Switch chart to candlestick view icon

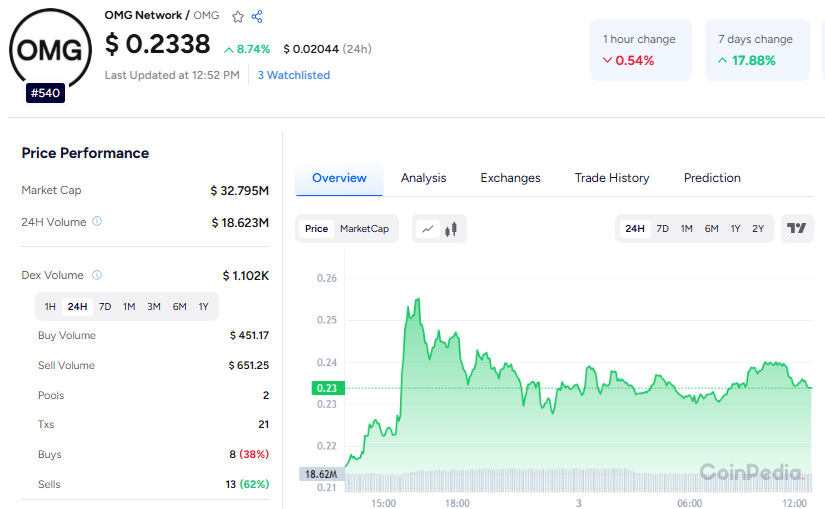451,229
